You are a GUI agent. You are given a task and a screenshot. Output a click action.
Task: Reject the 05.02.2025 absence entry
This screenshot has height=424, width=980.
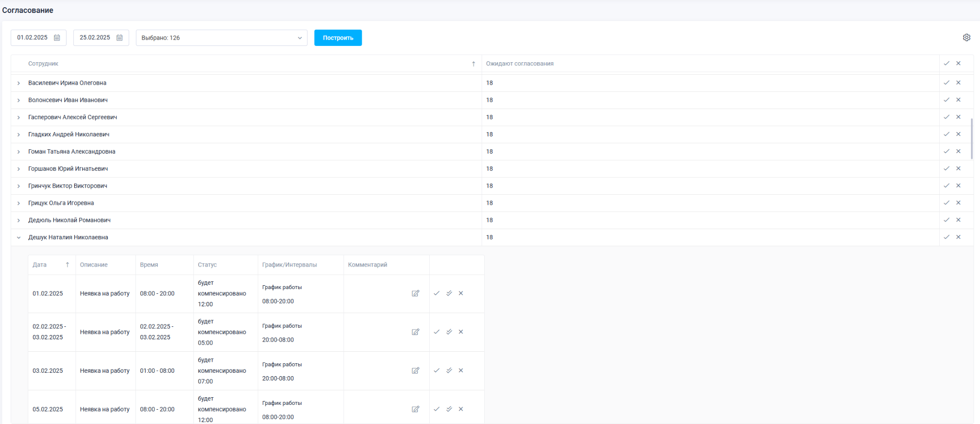pyautogui.click(x=461, y=409)
